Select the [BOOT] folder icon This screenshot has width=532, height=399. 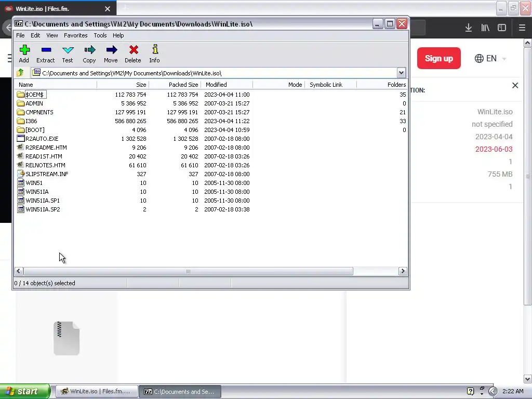click(x=20, y=129)
